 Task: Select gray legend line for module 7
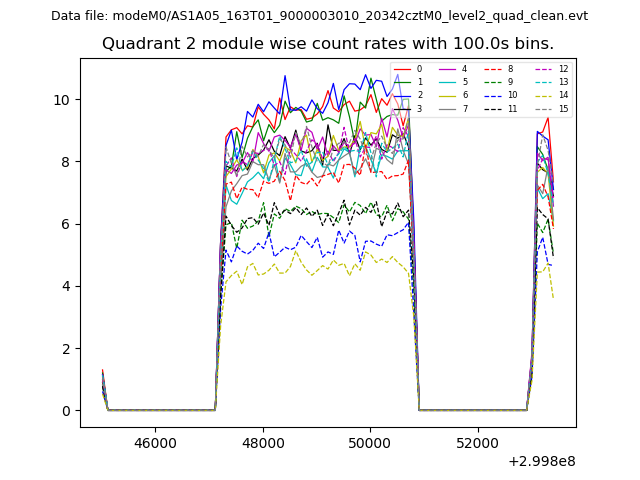click(x=447, y=108)
